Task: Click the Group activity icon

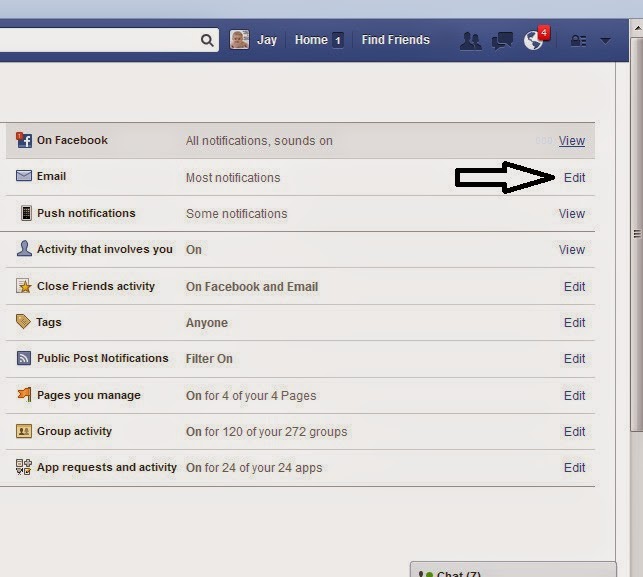Action: [x=24, y=431]
